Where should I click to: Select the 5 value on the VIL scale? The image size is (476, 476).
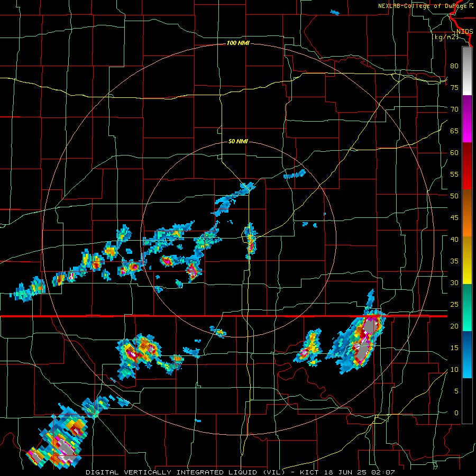(456, 391)
